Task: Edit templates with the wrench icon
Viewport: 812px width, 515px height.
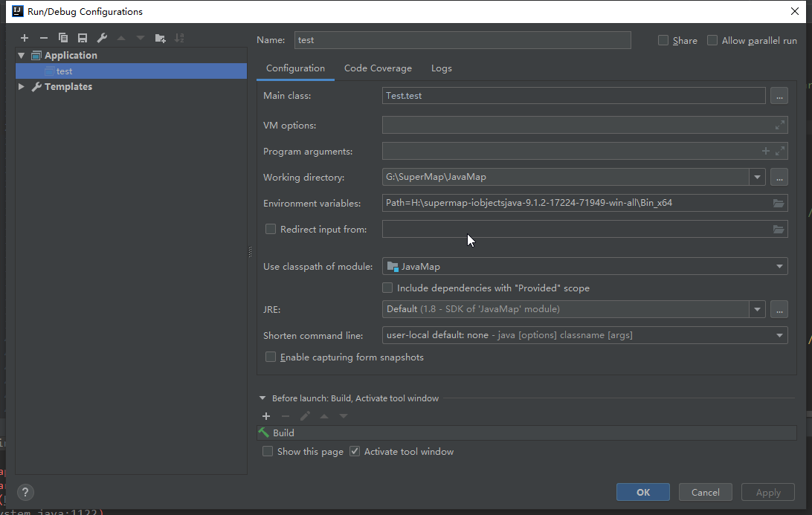Action: [x=102, y=38]
